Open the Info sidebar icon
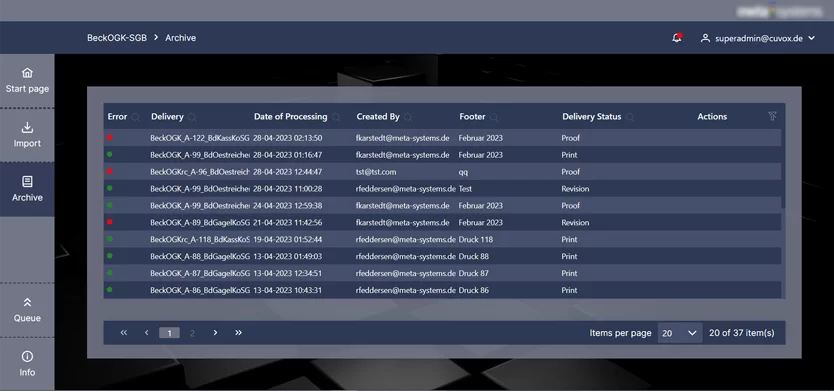The height and width of the screenshot is (392, 834). click(27, 356)
